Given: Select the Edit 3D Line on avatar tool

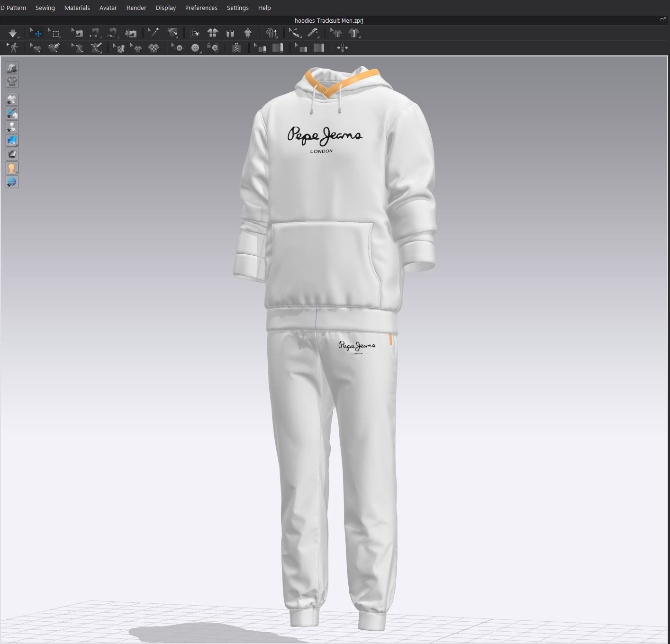Looking at the screenshot, I should (x=77, y=48).
